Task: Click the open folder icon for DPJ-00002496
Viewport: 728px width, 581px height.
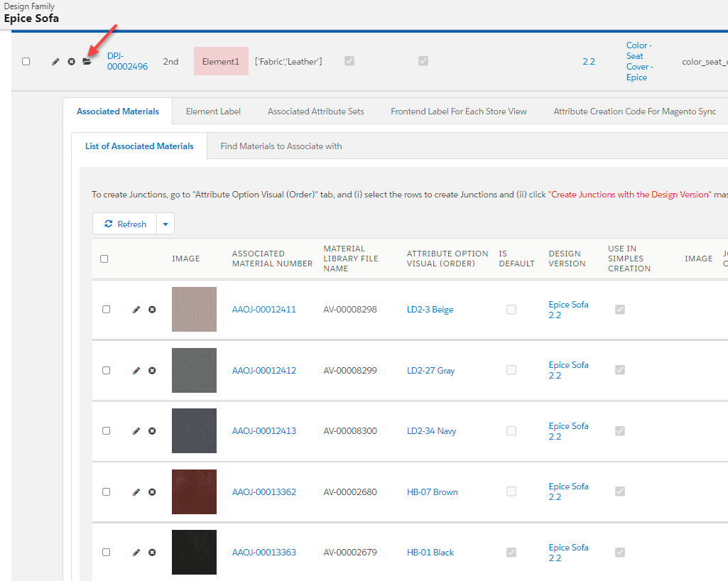Action: 87,61
